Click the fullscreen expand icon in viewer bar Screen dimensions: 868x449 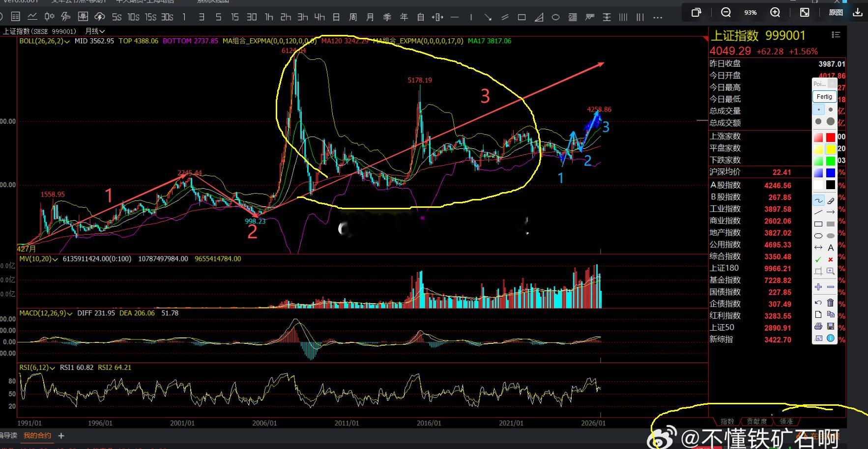pyautogui.click(x=805, y=12)
